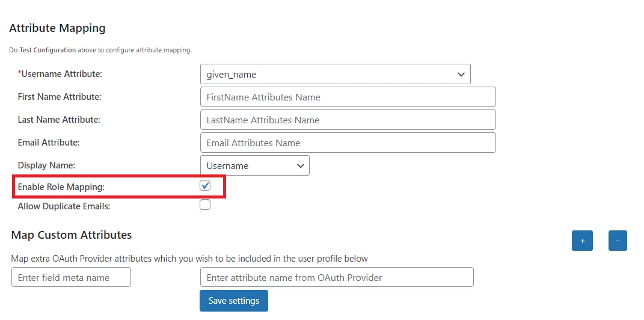The width and height of the screenshot is (644, 320).
Task: Click the Map Custom Attributes heading
Action: (x=72, y=235)
